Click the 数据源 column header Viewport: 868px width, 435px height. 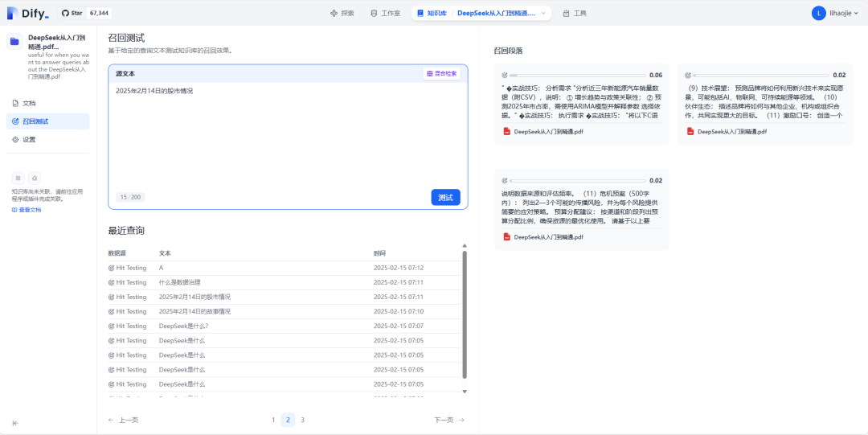pyautogui.click(x=117, y=253)
